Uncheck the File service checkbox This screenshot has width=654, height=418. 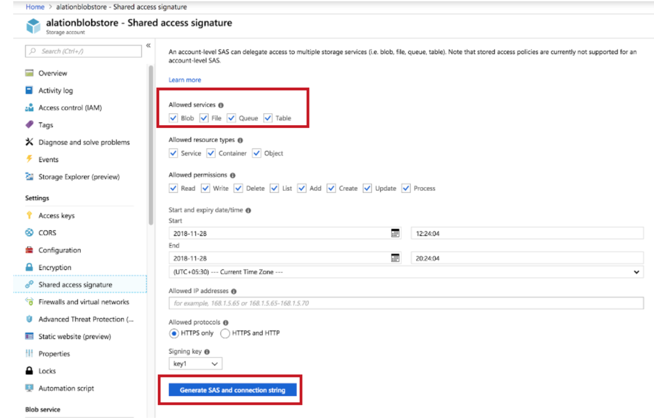click(204, 118)
